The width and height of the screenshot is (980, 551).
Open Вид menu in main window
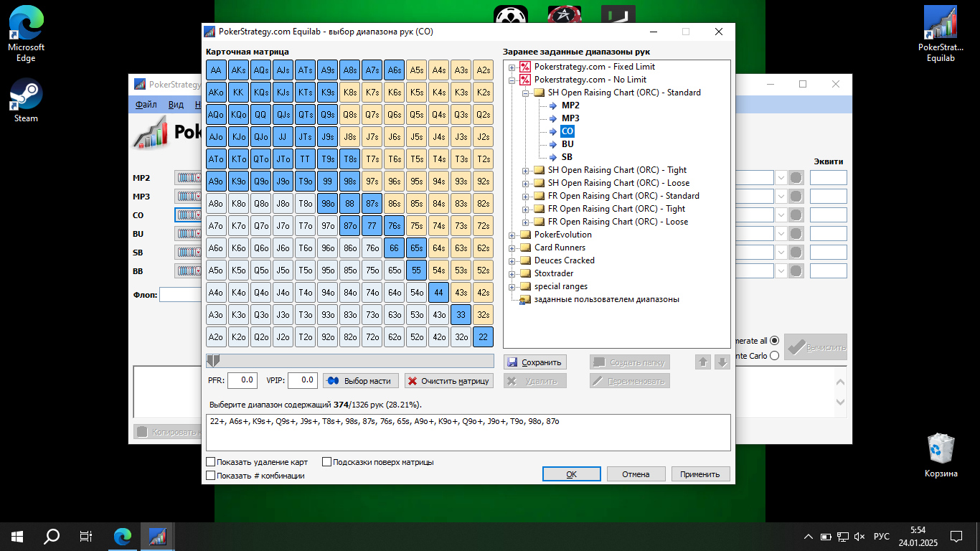[x=176, y=104]
